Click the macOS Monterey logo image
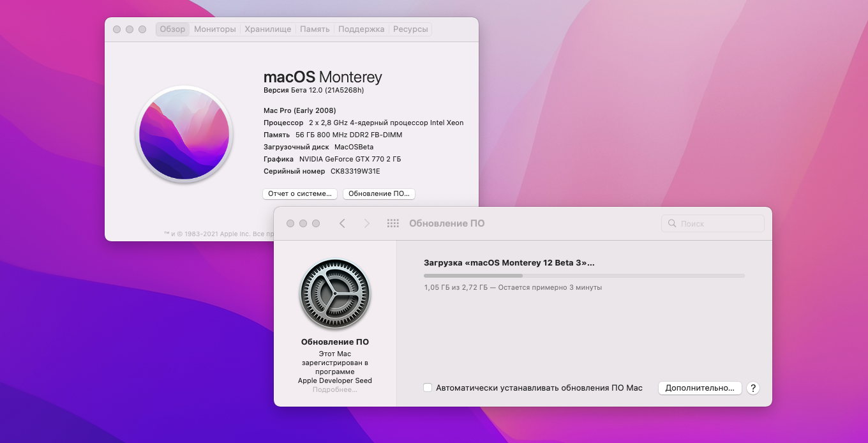The image size is (868, 443). click(x=184, y=134)
